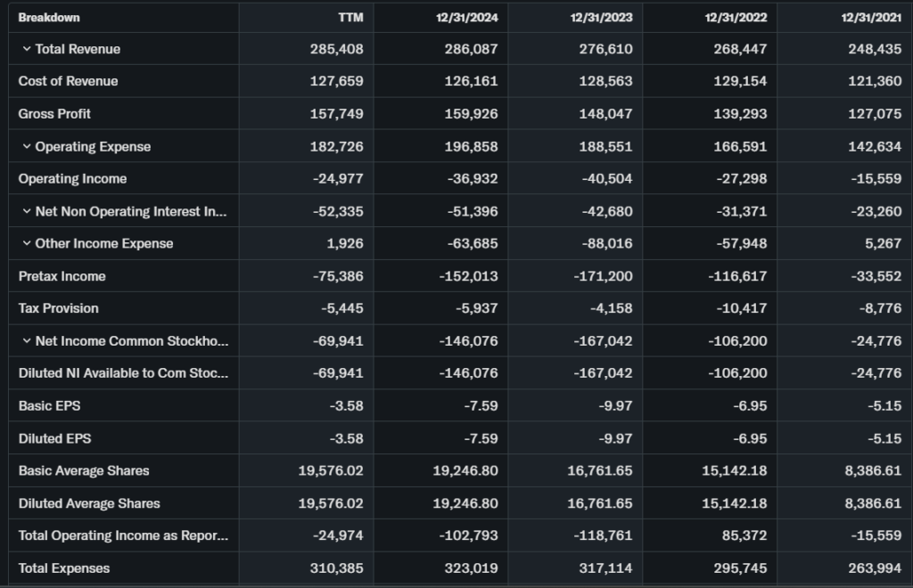Image resolution: width=913 pixels, height=588 pixels.
Task: Select the Basic Average Shares row label
Action: [84, 470]
